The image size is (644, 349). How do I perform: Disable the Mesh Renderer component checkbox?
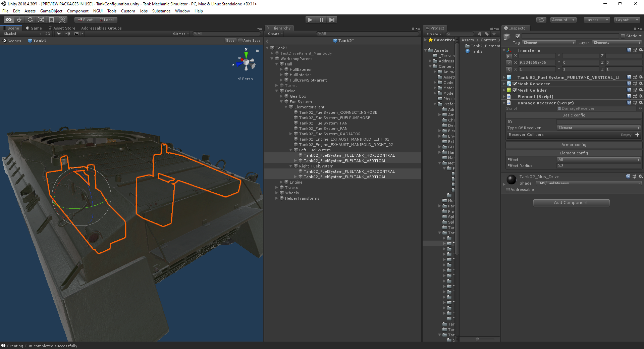point(515,84)
